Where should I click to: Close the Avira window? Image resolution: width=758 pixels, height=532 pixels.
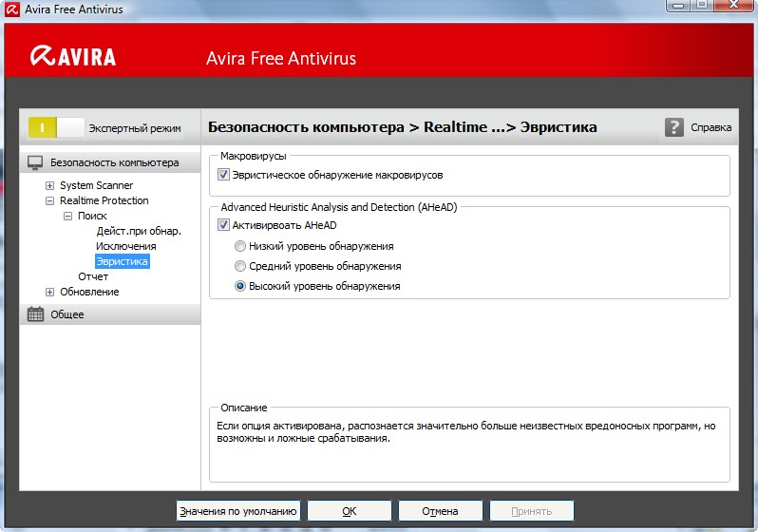click(x=733, y=6)
